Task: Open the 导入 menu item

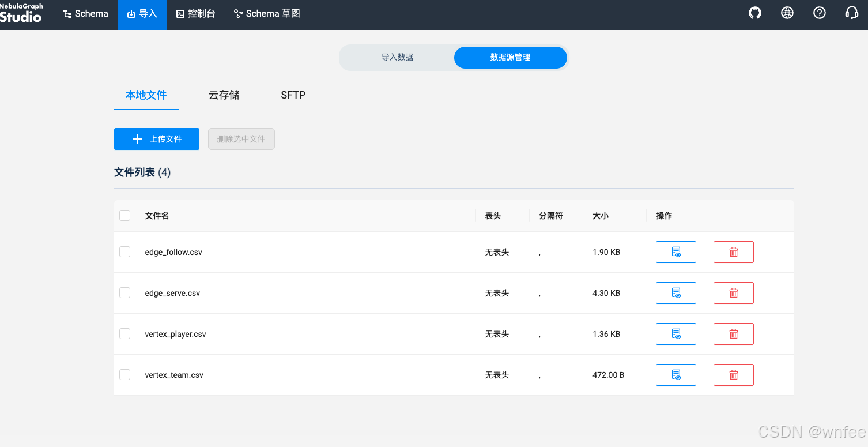Action: (142, 14)
